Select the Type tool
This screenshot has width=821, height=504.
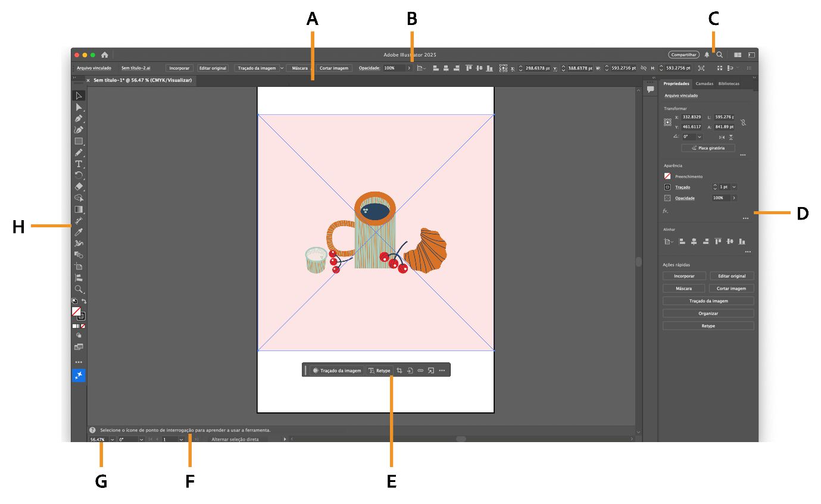[78, 163]
